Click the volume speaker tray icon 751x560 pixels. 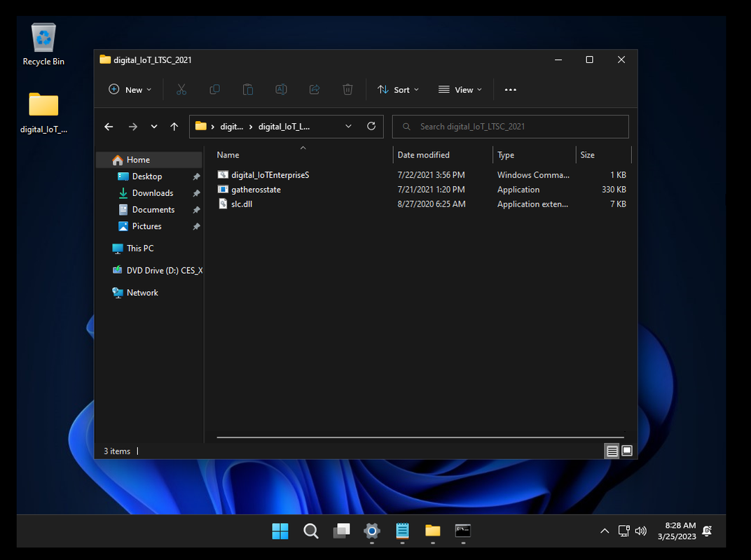pyautogui.click(x=640, y=531)
